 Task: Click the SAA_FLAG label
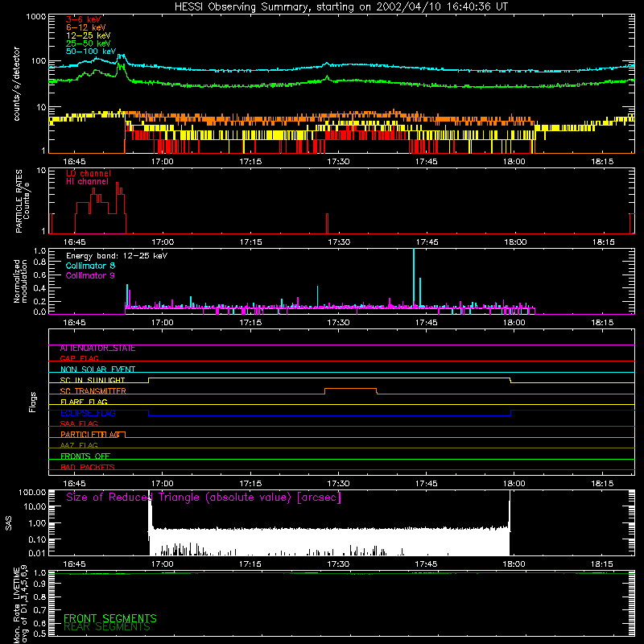79,423
